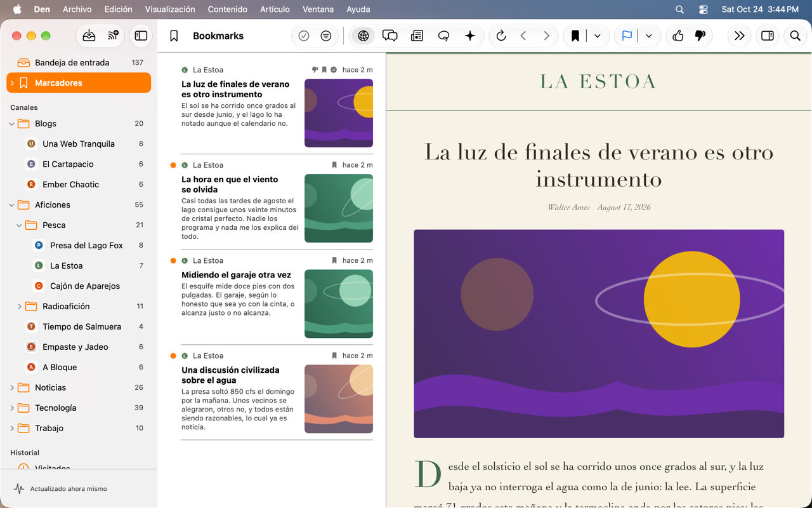Toggle the left sidebar panel

(141, 36)
